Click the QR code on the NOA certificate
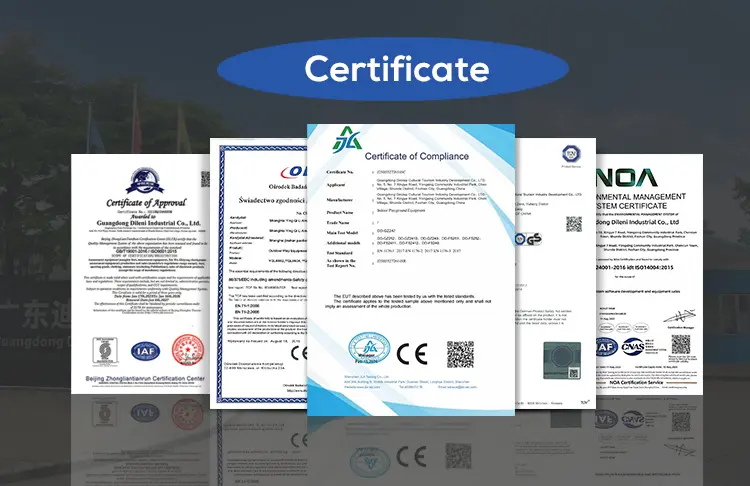750x486 pixels. click(x=681, y=343)
